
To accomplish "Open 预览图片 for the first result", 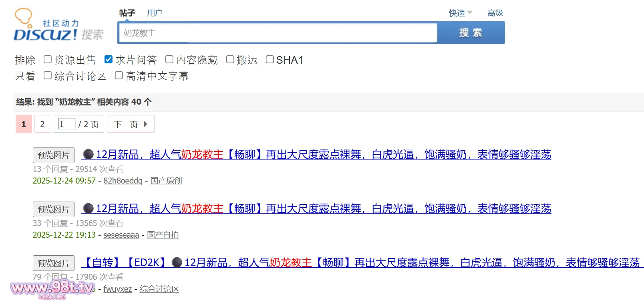I will tap(54, 155).
